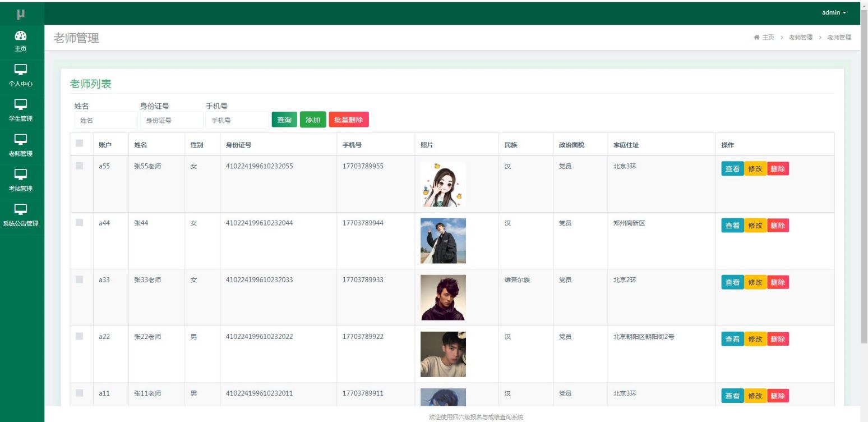The height and width of the screenshot is (422, 868).
Task: Click the 姓名 search input field
Action: pyautogui.click(x=105, y=120)
